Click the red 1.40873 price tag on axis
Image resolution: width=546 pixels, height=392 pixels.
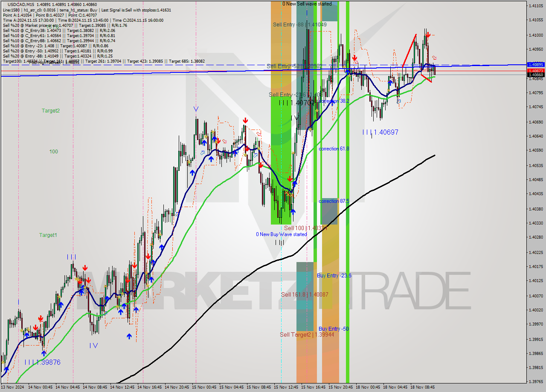click(536, 71)
